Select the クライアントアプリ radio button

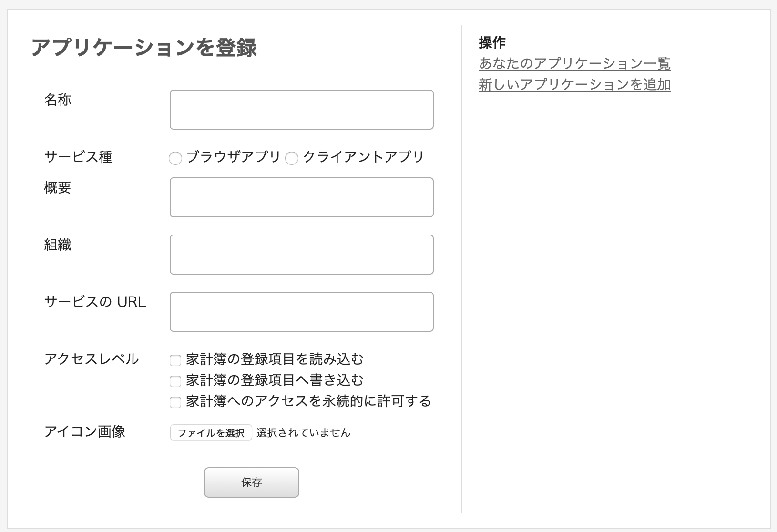[x=292, y=158]
